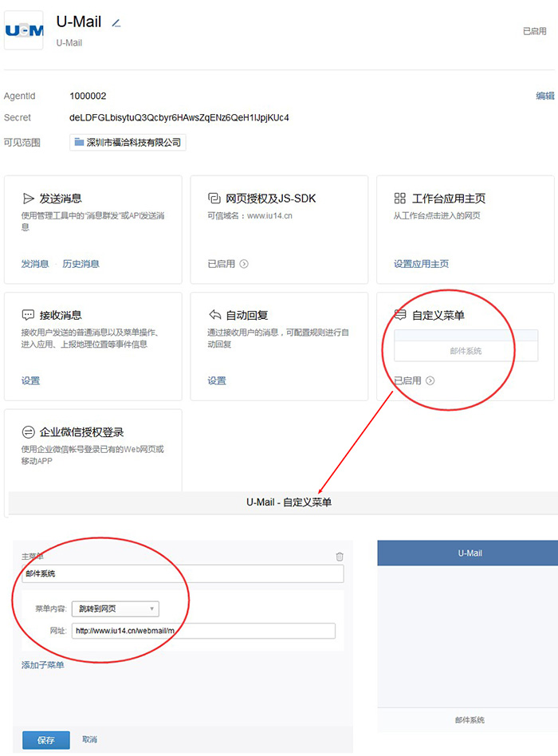Click the U-Mail - 自定义菜单 dialog title
The width and height of the screenshot is (558, 756).
[x=289, y=502]
